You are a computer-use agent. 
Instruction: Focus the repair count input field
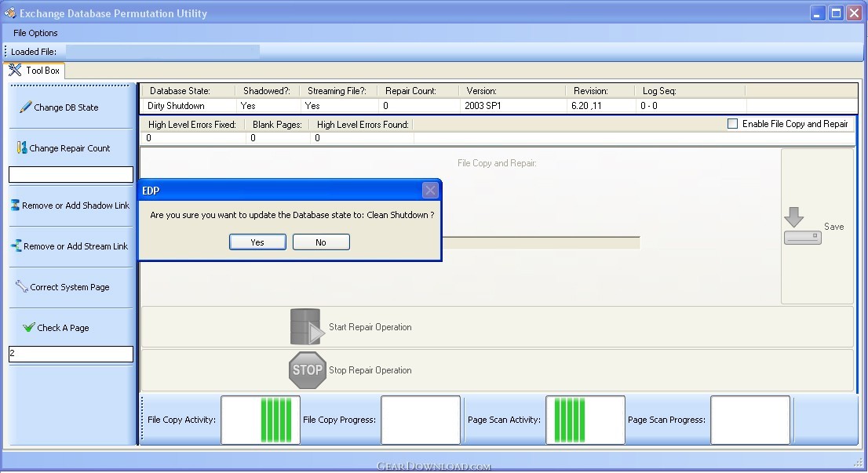[71, 174]
